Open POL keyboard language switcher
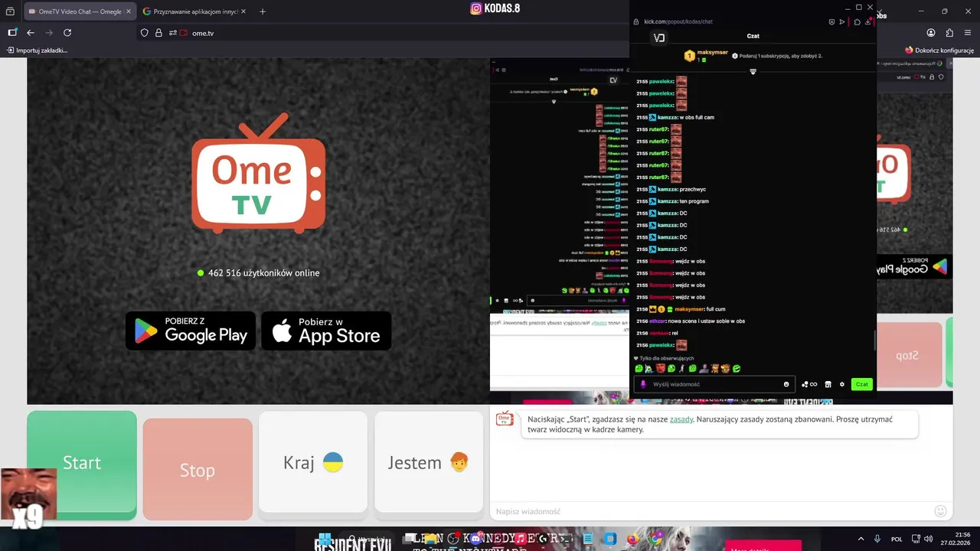The image size is (980, 551). 897,539
